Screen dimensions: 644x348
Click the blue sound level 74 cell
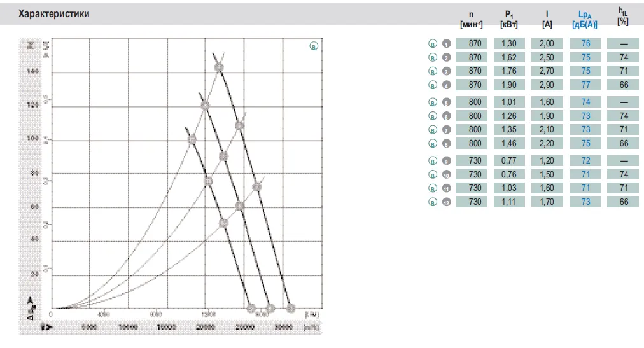coord(585,102)
